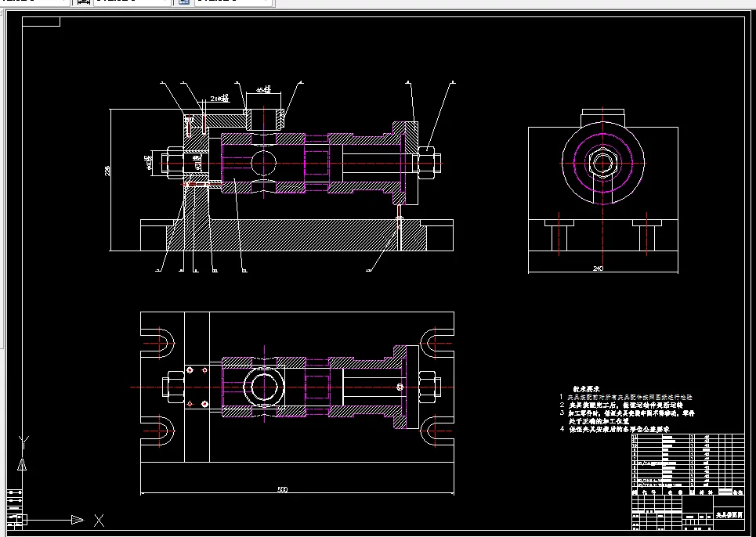The width and height of the screenshot is (756, 537).
Task: Select the '500' length dimension text
Action: click(x=283, y=489)
